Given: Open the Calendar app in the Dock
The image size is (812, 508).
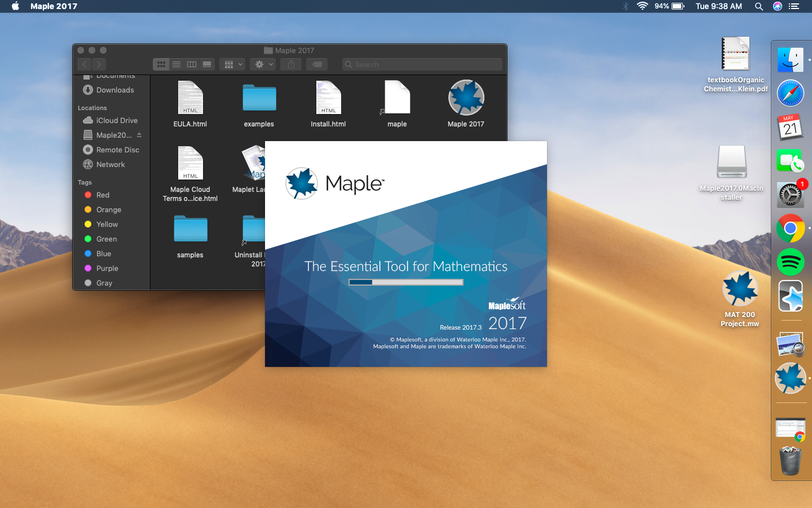Looking at the screenshot, I should pos(791,127).
